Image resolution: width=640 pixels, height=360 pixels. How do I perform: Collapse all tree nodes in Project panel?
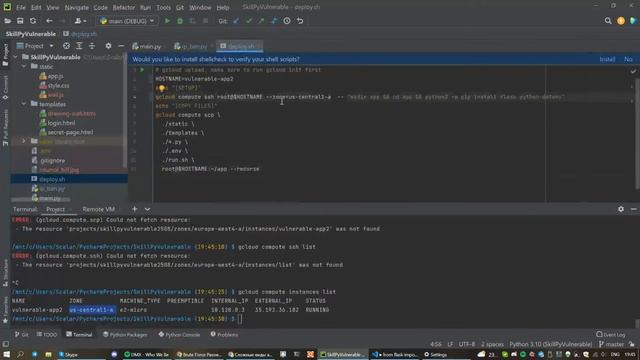[92, 46]
